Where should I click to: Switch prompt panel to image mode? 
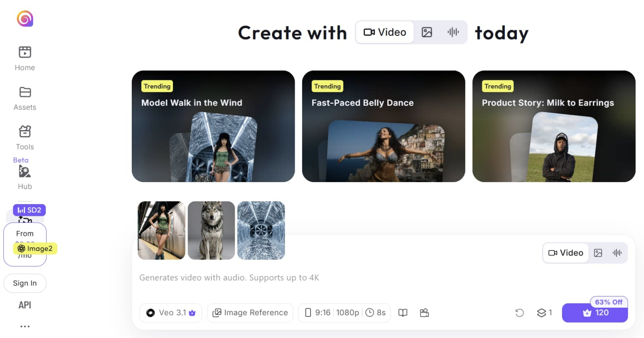[598, 253]
